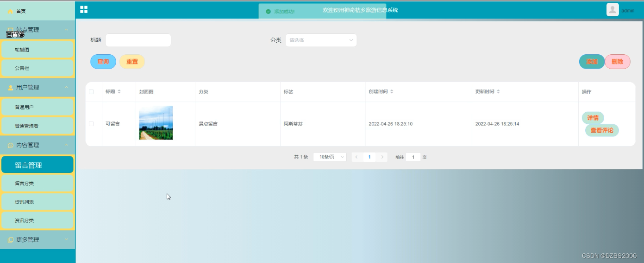Viewport: 644px width, 263px height.
Task: Open 资讯列表 menu item
Action: click(38, 202)
